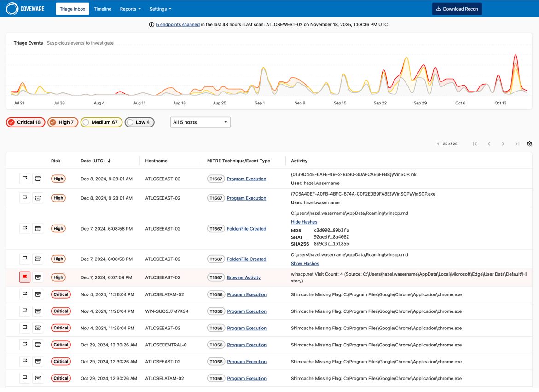Enable the Low 4 risk filter
The width and height of the screenshot is (539, 392).
(139, 122)
